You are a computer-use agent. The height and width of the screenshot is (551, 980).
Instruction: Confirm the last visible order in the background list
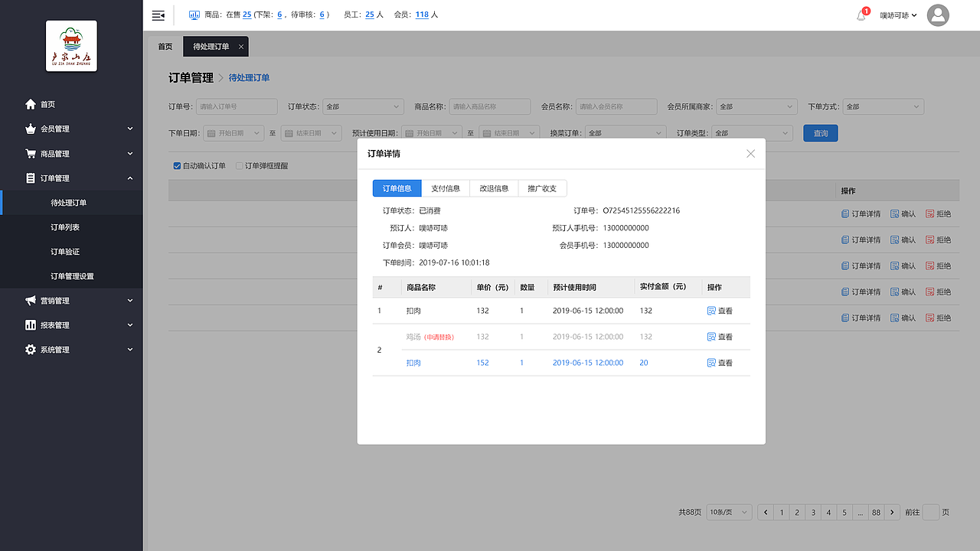pos(903,318)
